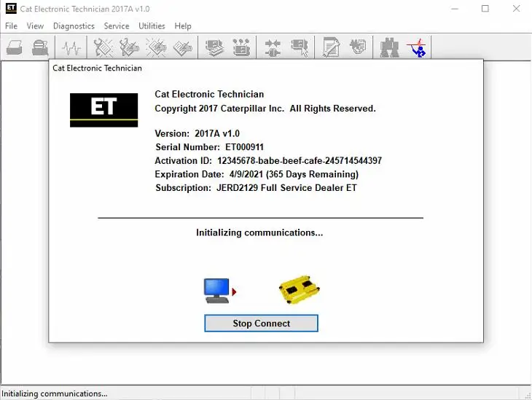Screen dimensions: 532x400
Task: Open the File menu
Action: pos(11,26)
